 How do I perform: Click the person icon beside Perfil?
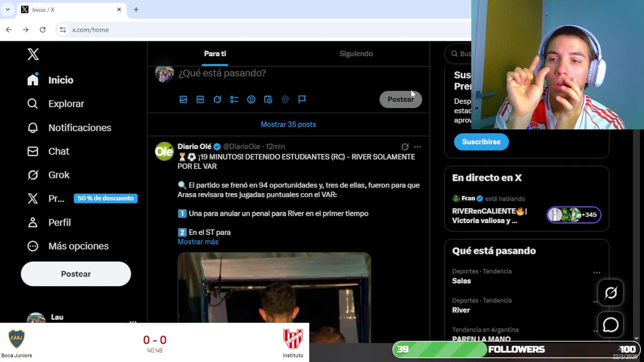33,222
